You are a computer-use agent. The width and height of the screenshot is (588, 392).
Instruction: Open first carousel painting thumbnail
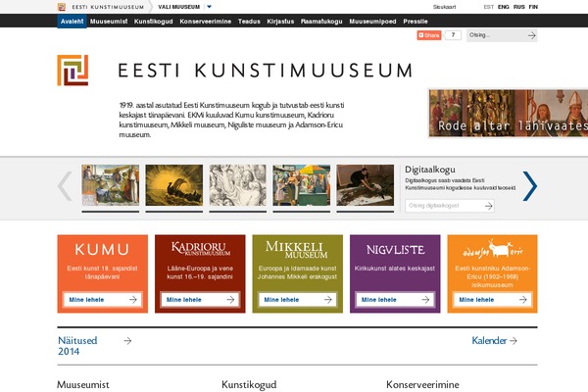tap(110, 185)
